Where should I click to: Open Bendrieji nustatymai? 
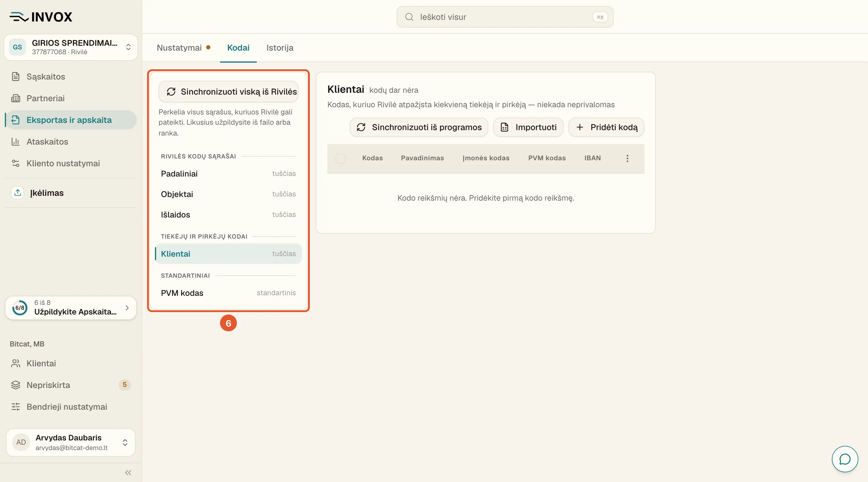click(x=71, y=407)
